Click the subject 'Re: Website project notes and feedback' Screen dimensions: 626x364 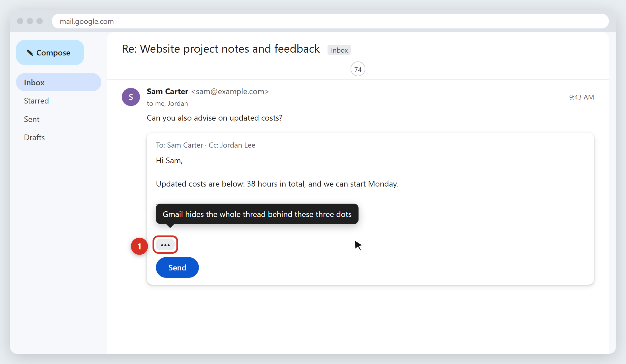pyautogui.click(x=221, y=49)
